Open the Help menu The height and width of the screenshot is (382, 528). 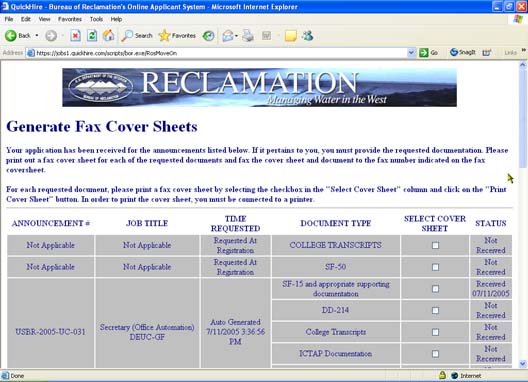[x=116, y=19]
